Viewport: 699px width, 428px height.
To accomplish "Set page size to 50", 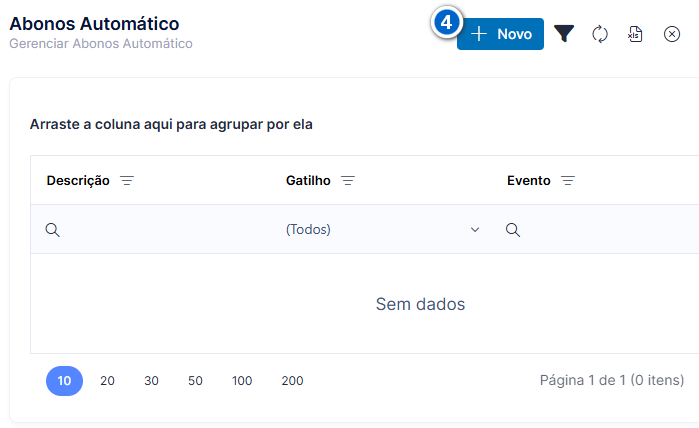I will 195,381.
